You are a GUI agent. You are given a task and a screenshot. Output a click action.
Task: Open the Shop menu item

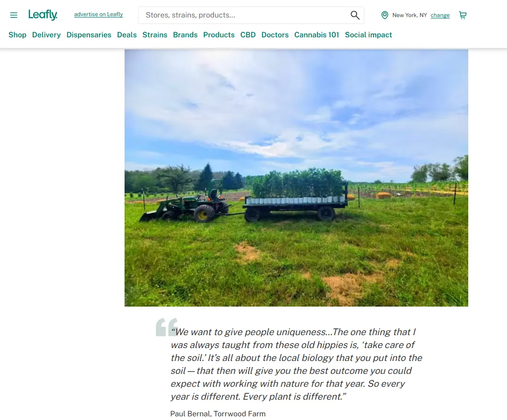[x=18, y=35]
